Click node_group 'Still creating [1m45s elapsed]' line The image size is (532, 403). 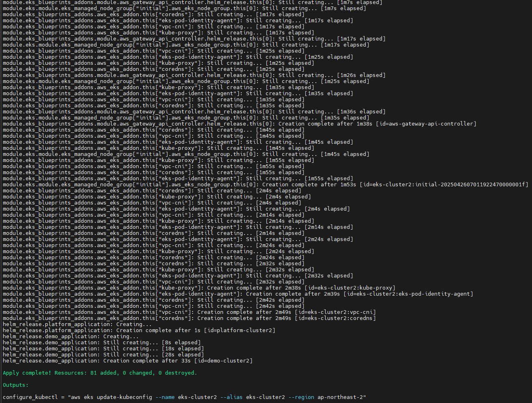pyautogui.click(x=186, y=154)
